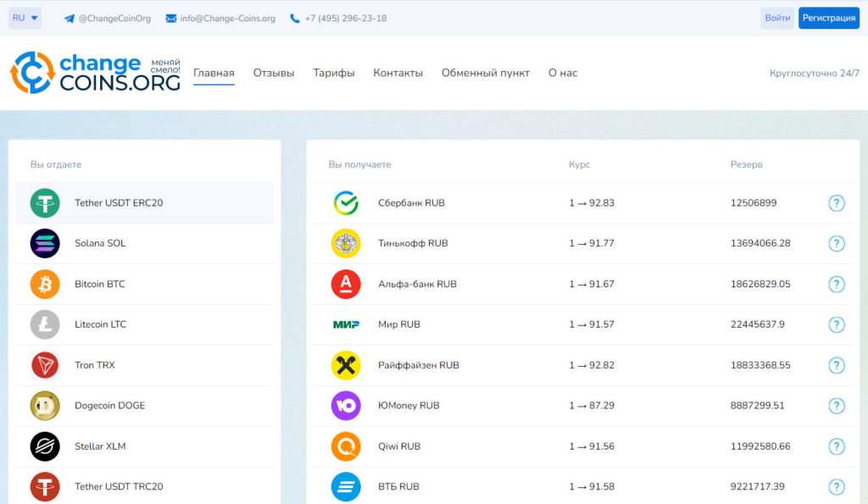Click the 'Stellar XLM' label
868x504 pixels.
[100, 446]
